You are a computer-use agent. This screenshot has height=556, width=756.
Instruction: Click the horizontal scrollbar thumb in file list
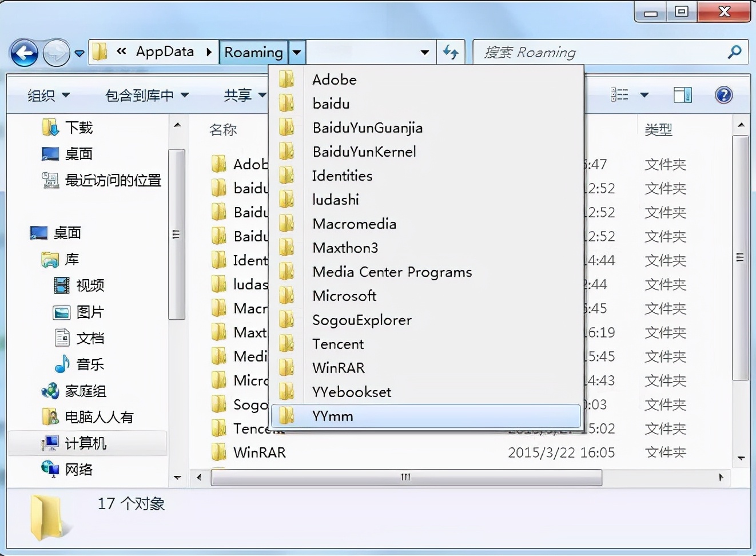pyautogui.click(x=406, y=477)
